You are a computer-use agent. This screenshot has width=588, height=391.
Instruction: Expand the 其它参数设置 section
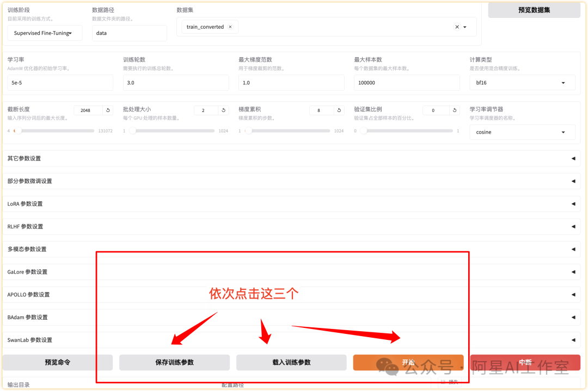[x=291, y=158]
